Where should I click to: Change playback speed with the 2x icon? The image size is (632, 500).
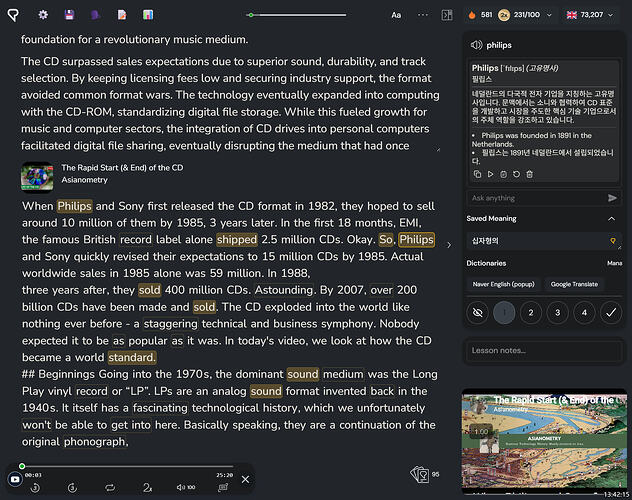[147, 488]
